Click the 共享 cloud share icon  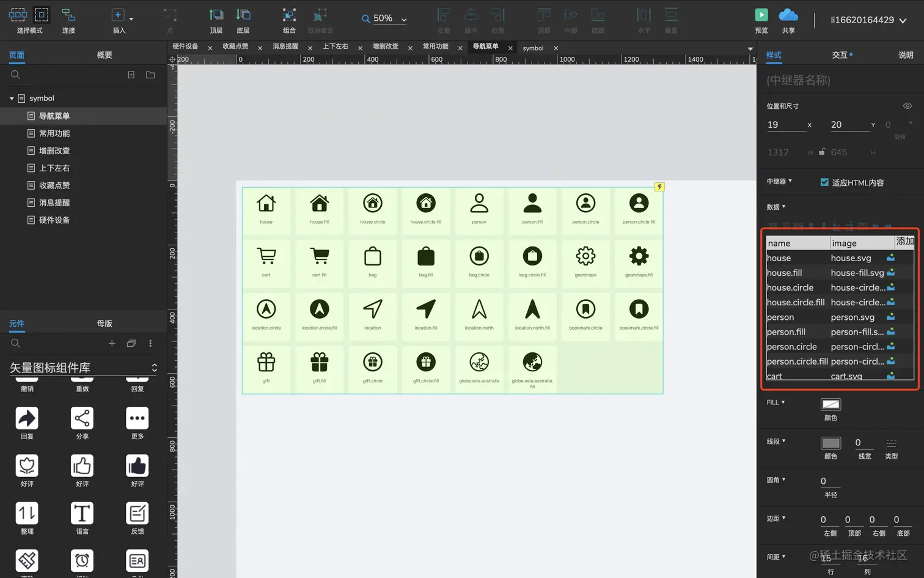788,15
